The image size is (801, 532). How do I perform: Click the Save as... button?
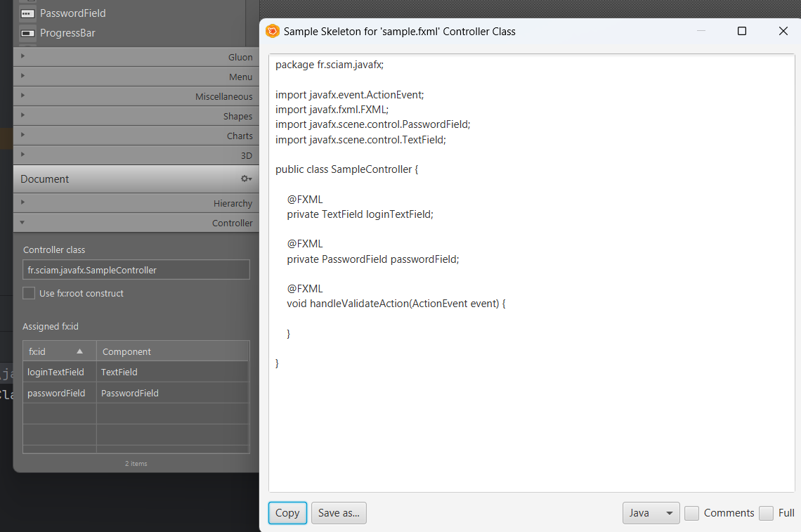[x=339, y=513]
